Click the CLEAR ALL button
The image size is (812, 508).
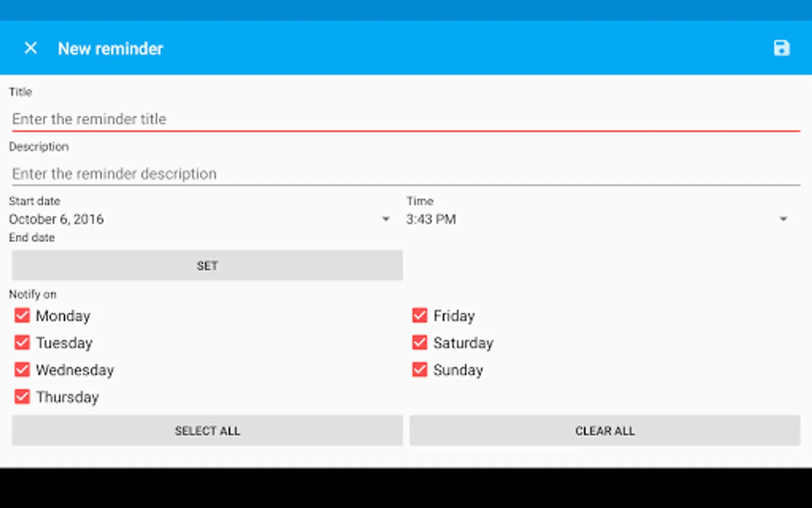tap(604, 431)
